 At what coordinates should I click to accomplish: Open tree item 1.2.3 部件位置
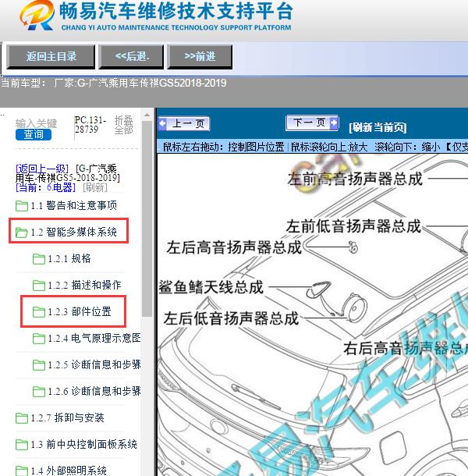80,312
